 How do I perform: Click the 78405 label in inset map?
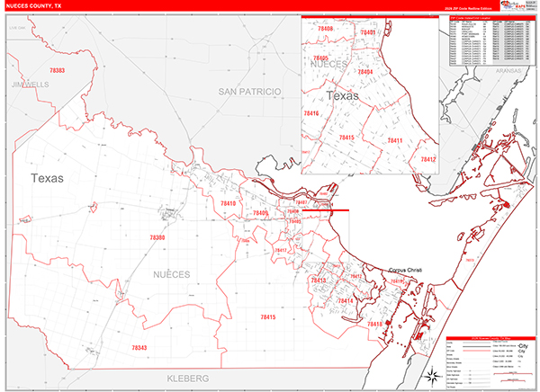pos(320,58)
